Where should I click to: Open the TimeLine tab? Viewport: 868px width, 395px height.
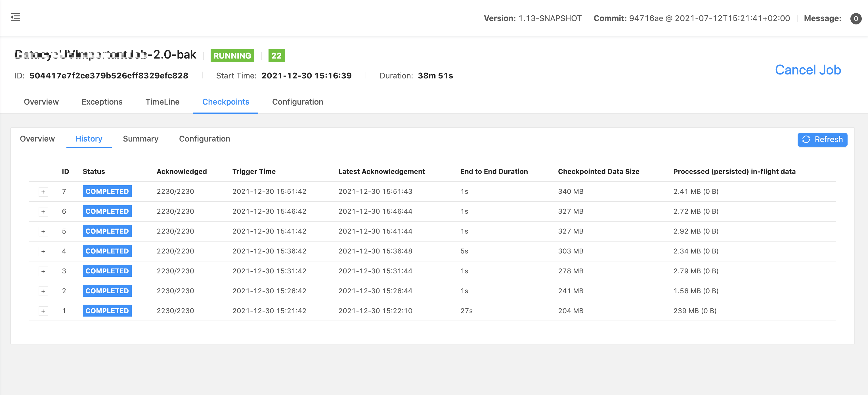[162, 101]
